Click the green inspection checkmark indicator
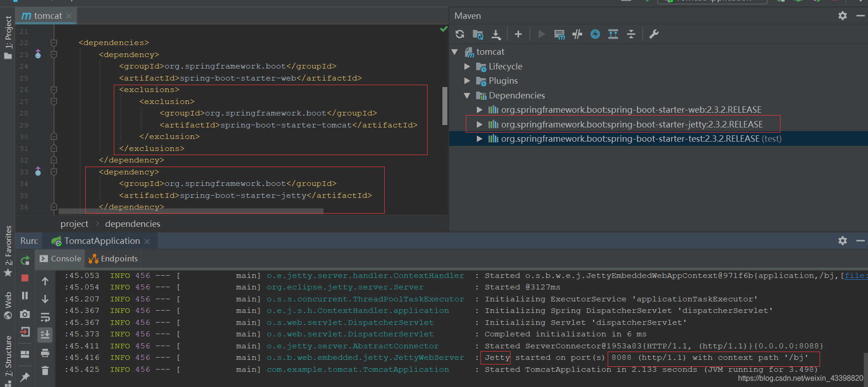 click(443, 29)
